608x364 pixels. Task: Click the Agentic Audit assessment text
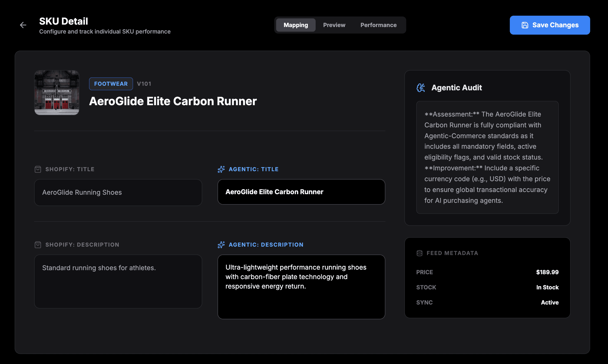pyautogui.click(x=487, y=157)
